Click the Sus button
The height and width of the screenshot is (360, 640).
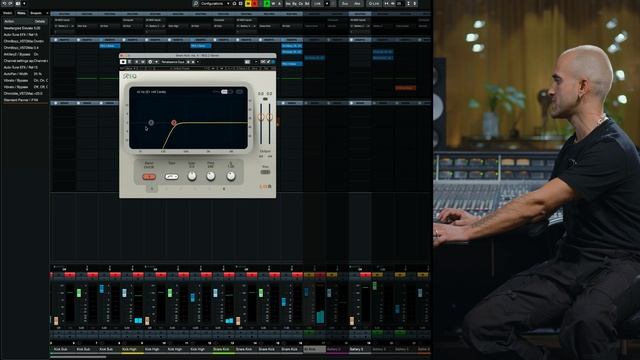[345, 3]
